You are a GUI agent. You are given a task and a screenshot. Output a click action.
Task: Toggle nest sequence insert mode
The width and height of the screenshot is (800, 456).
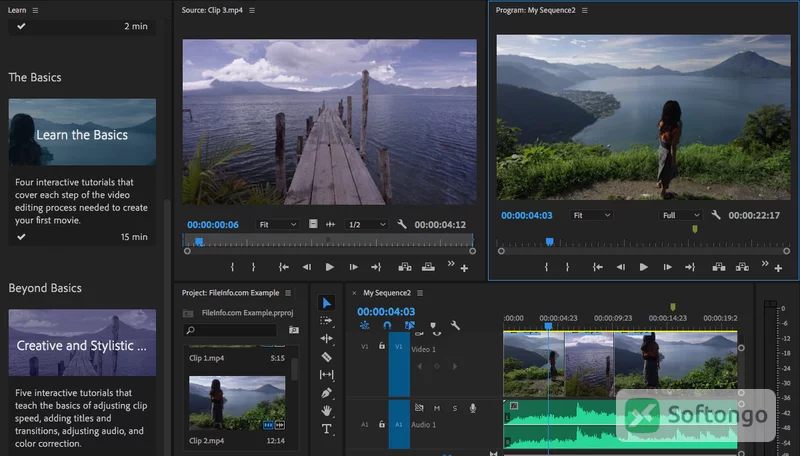(x=364, y=325)
